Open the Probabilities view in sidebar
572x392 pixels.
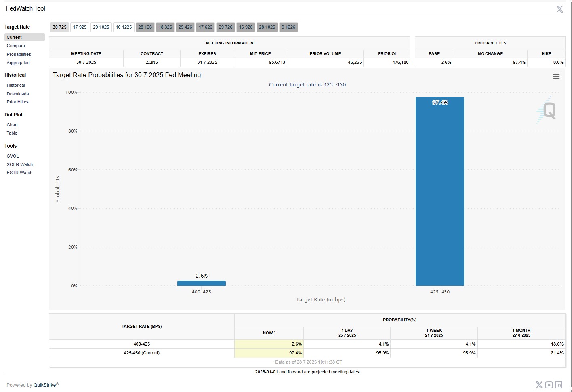[x=19, y=54]
